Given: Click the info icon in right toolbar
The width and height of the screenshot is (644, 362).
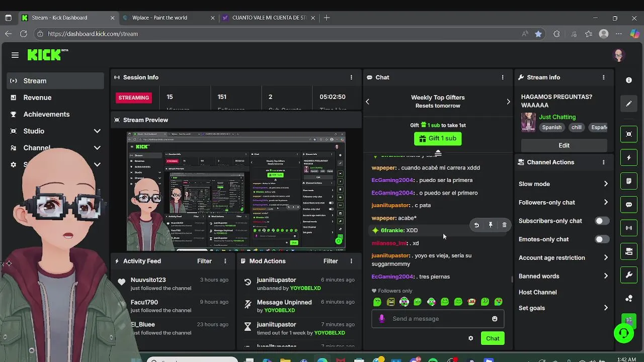Looking at the screenshot, I should pos(629,80).
